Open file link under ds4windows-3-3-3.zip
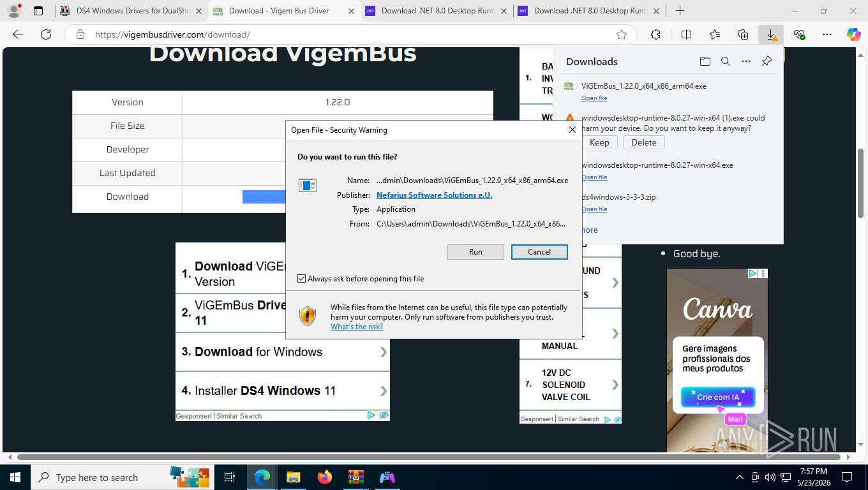868x490 pixels. pyautogui.click(x=594, y=209)
